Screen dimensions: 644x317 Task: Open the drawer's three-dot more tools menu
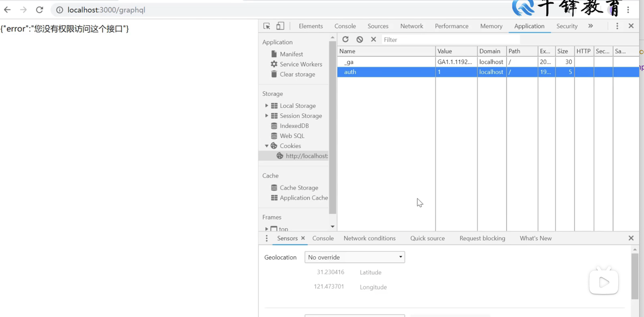pos(267,238)
